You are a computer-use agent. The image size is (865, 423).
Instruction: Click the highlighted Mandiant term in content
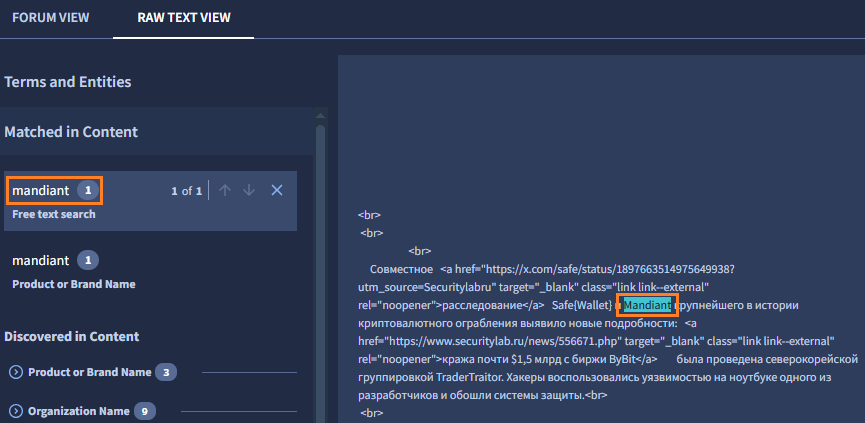647,304
